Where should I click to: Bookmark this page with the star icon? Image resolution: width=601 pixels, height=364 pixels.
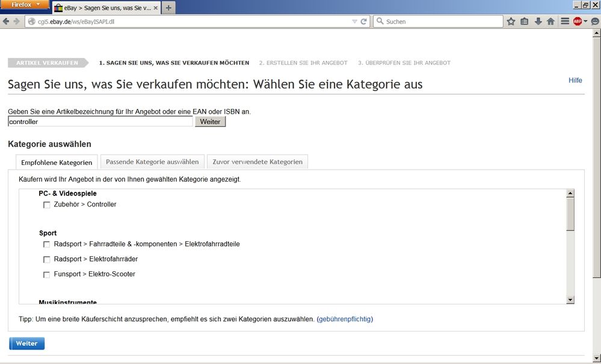tap(511, 21)
